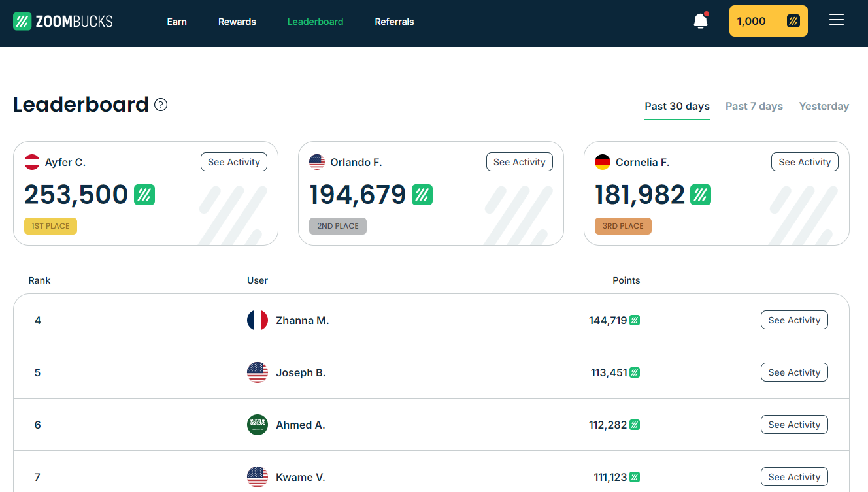
Task: Open the Earn page
Action: click(176, 22)
